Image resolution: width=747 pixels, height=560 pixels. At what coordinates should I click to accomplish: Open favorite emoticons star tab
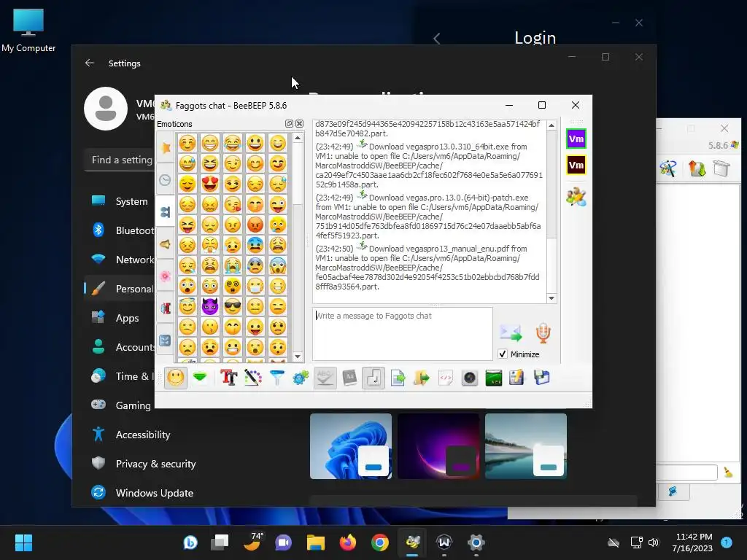click(166, 147)
